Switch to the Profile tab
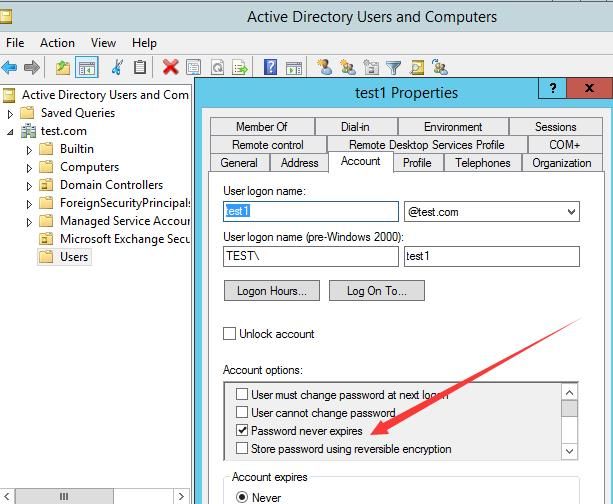This screenshot has width=613, height=504. pos(417,163)
